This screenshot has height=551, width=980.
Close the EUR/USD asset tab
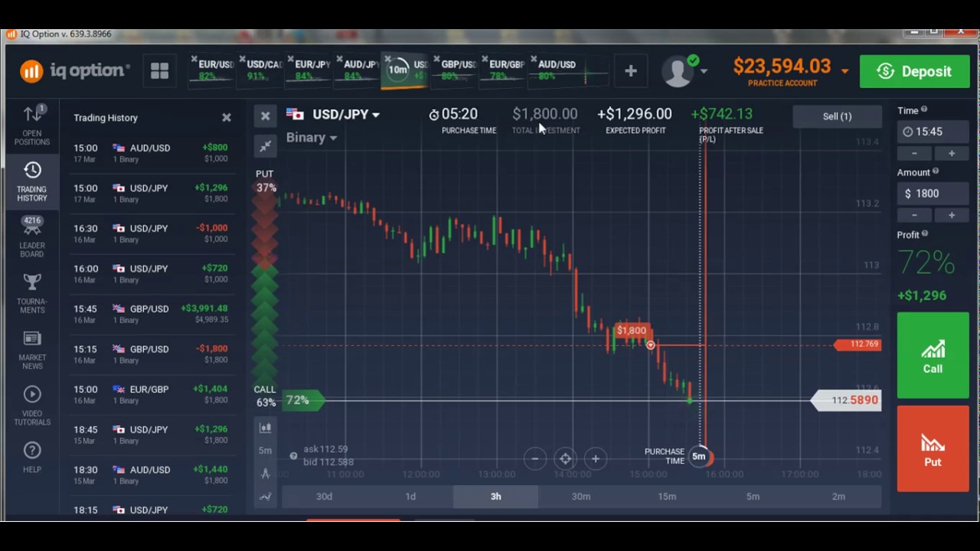[x=194, y=59]
